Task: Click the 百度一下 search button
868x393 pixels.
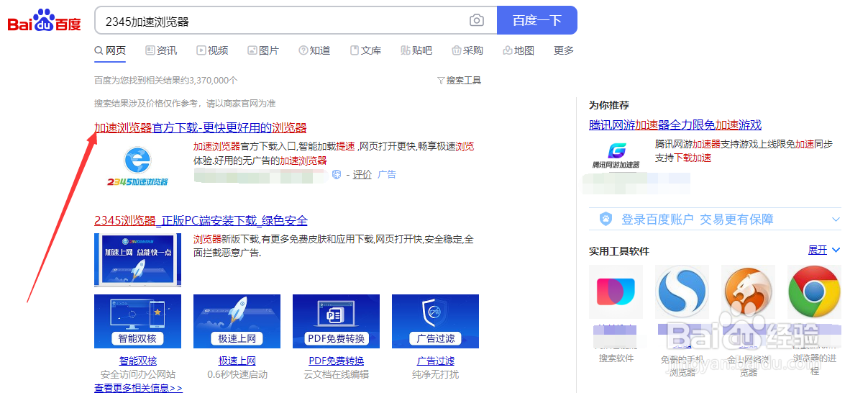Action: (x=536, y=20)
